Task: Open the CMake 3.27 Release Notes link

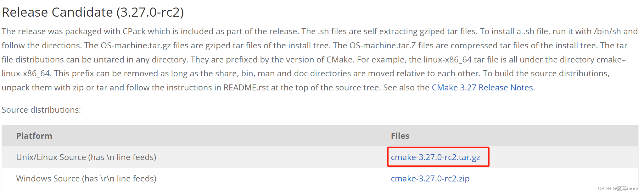Action: [x=482, y=88]
